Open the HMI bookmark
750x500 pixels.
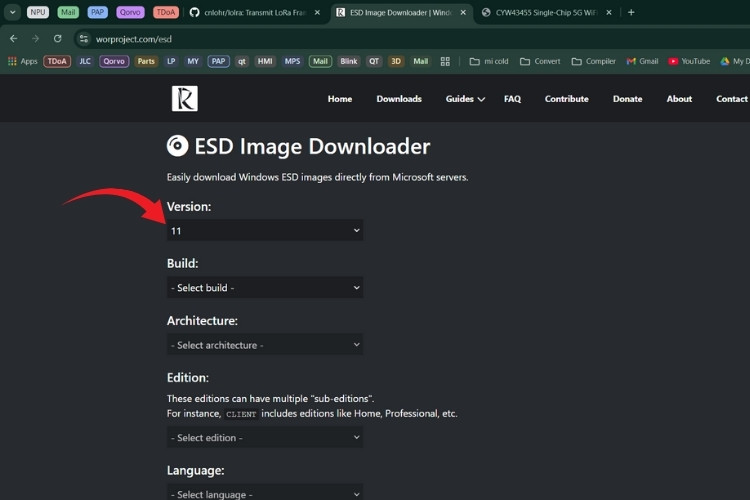265,61
